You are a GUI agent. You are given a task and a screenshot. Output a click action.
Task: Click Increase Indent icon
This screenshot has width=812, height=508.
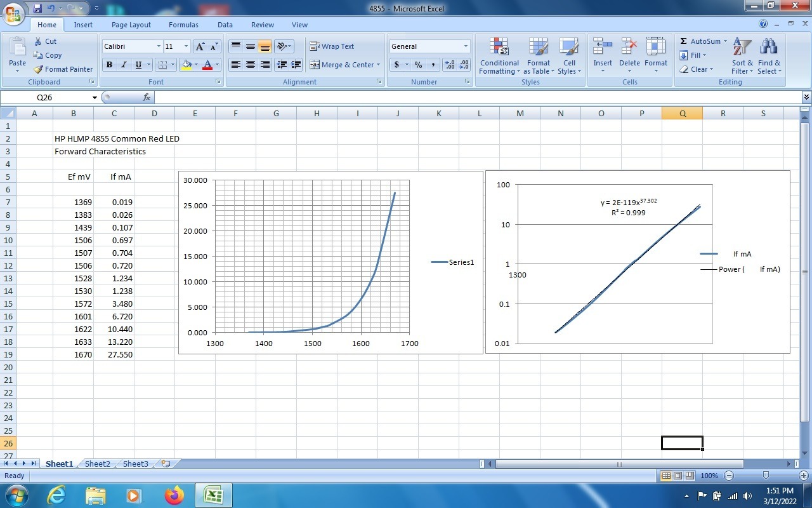click(x=296, y=65)
